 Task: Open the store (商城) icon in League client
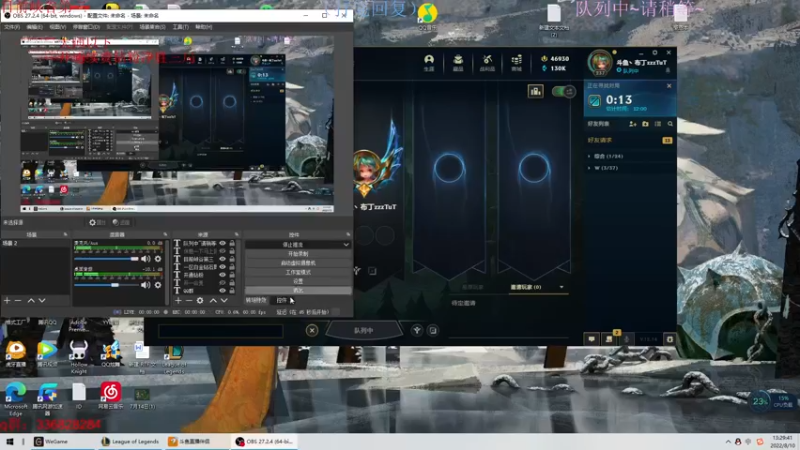516,62
